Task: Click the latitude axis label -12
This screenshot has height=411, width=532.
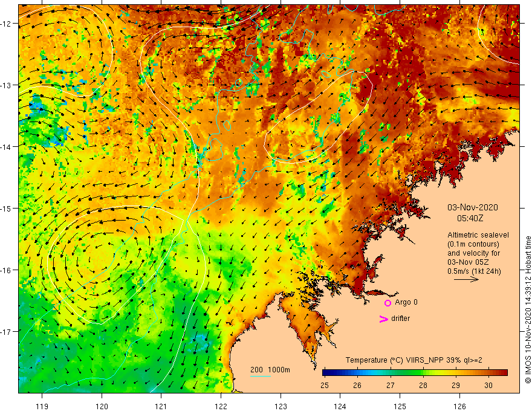Action: point(5,24)
